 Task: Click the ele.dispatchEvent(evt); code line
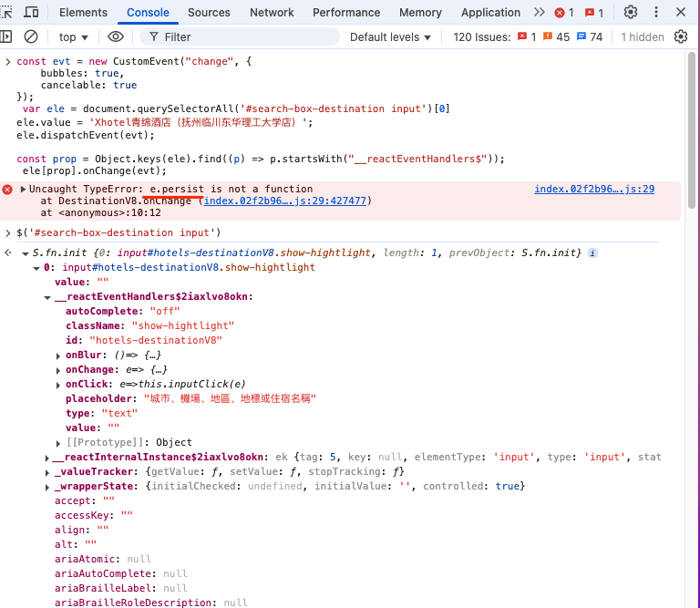click(x=86, y=135)
